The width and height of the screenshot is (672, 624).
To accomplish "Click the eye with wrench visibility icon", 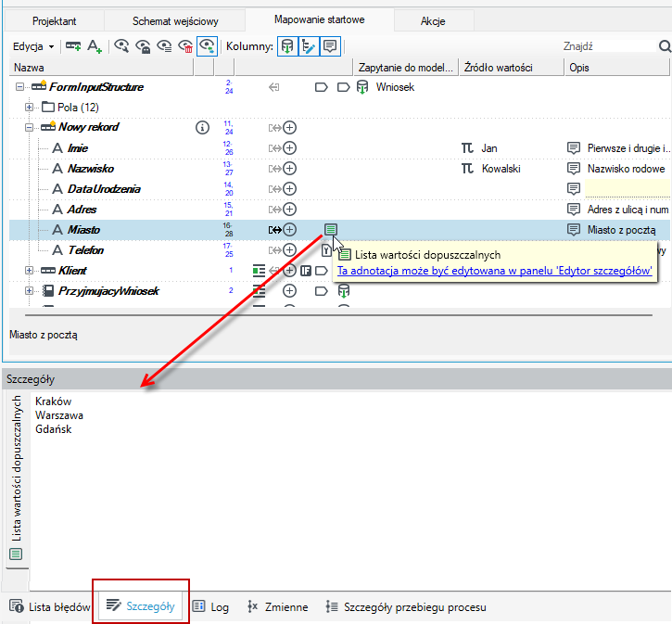I will [x=121, y=45].
